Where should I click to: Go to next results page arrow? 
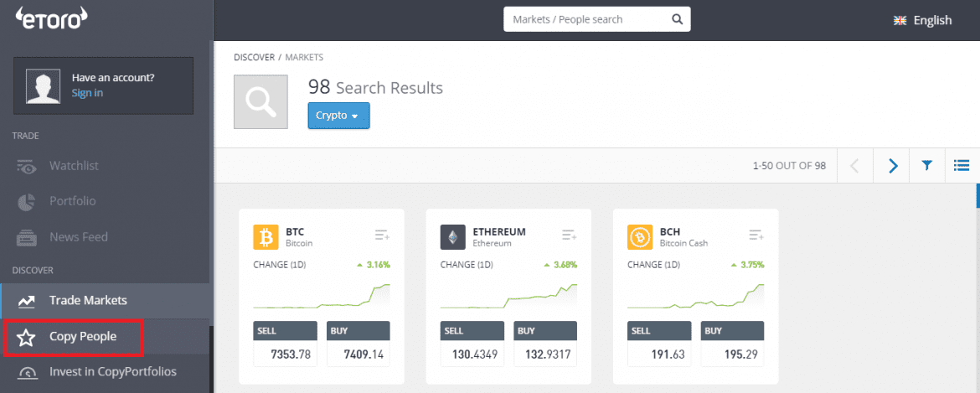point(892,166)
